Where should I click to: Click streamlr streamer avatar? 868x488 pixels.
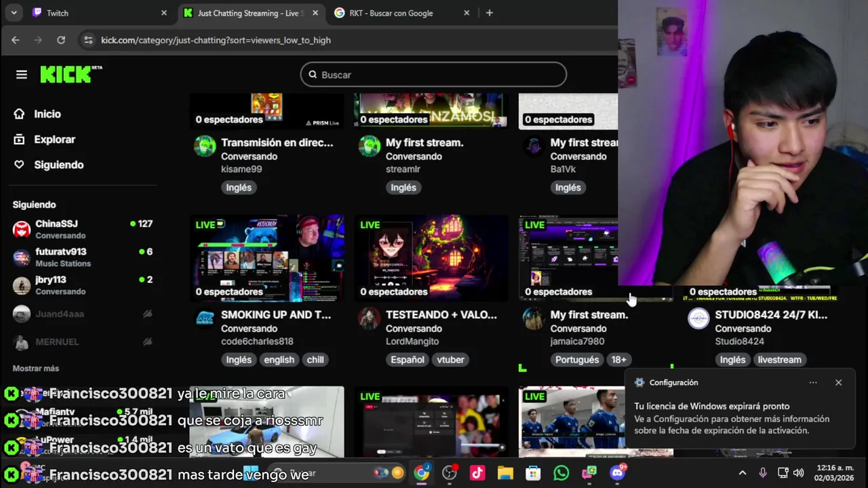370,146
